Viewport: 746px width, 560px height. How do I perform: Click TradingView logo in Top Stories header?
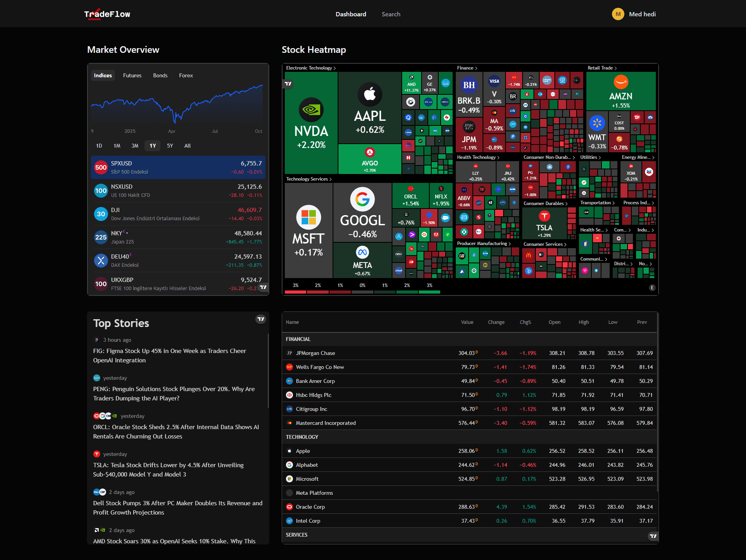(x=261, y=319)
